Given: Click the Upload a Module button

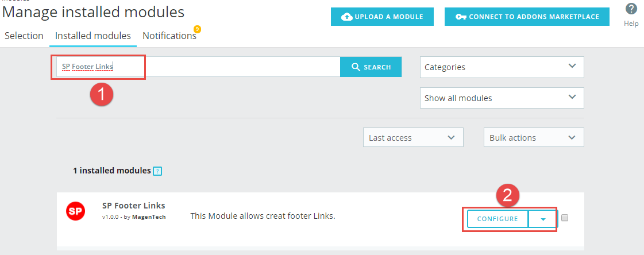Looking at the screenshot, I should coord(383,17).
